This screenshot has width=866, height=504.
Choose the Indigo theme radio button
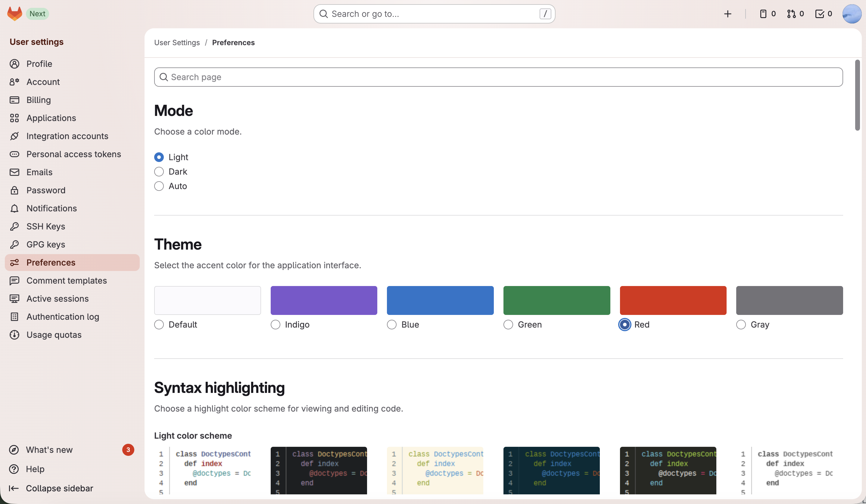(x=275, y=324)
